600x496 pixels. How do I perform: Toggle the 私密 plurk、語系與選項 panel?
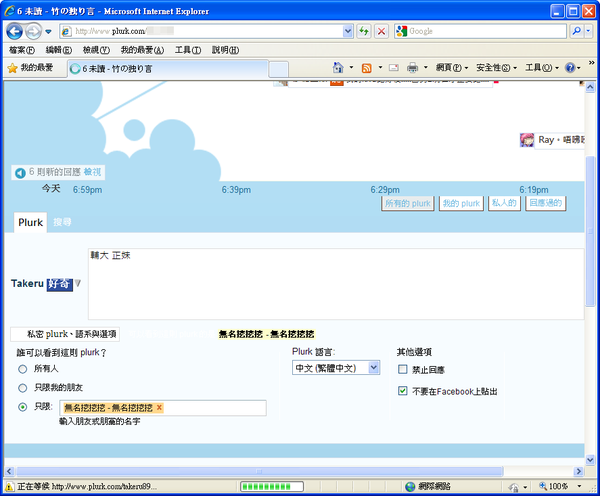tap(65, 334)
